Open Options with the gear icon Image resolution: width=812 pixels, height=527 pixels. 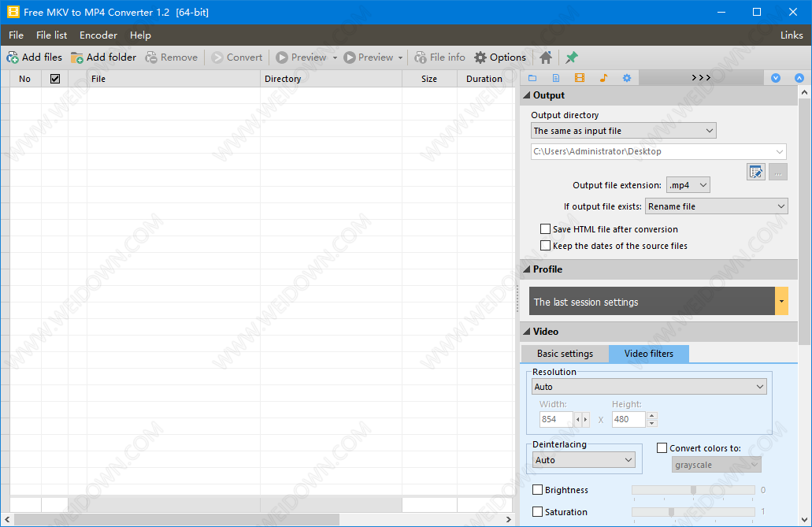(x=500, y=58)
